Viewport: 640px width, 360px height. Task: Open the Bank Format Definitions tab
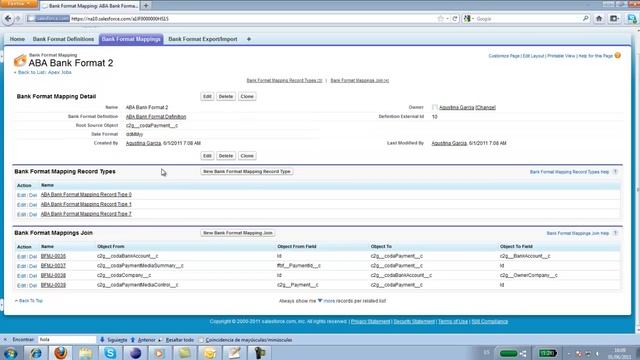[63, 39]
